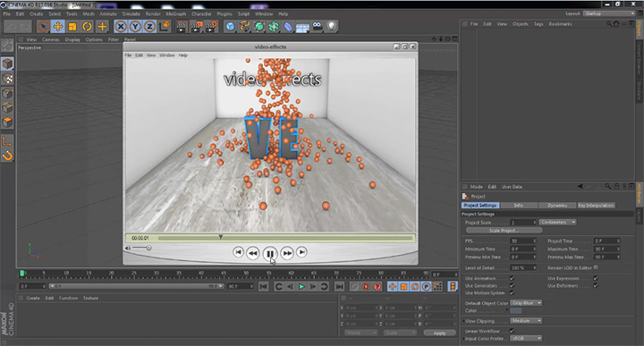The height and width of the screenshot is (346, 644).
Task: Jump to start in the video-effects player
Action: (238, 252)
